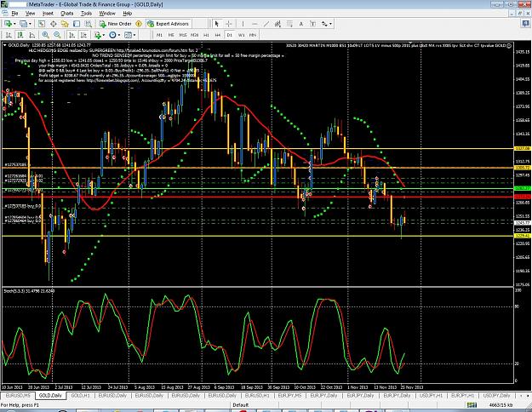This screenshot has width=532, height=412.
Task: Switch to Line Chart display
Action: point(31,35)
